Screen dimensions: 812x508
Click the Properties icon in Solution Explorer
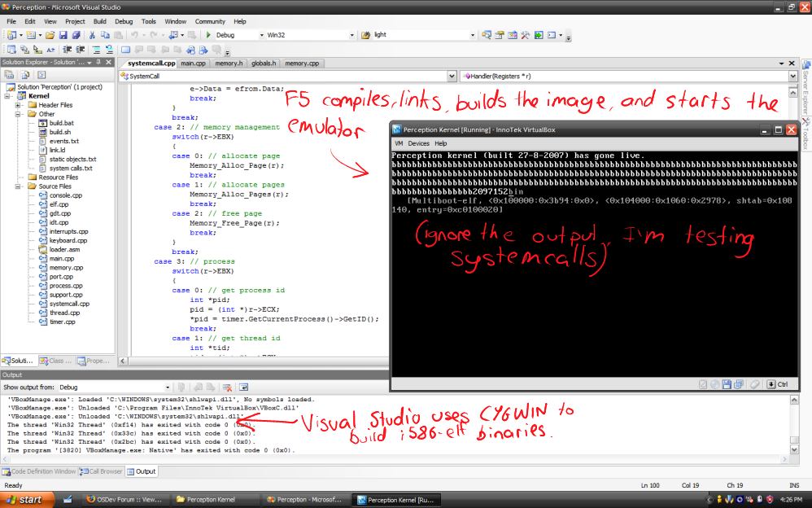[9, 75]
